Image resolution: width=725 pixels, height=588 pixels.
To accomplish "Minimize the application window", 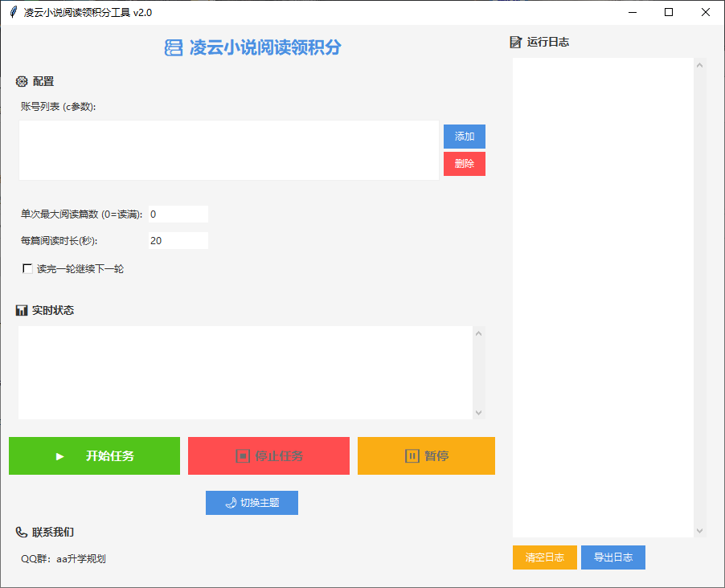I will tap(633, 12).
